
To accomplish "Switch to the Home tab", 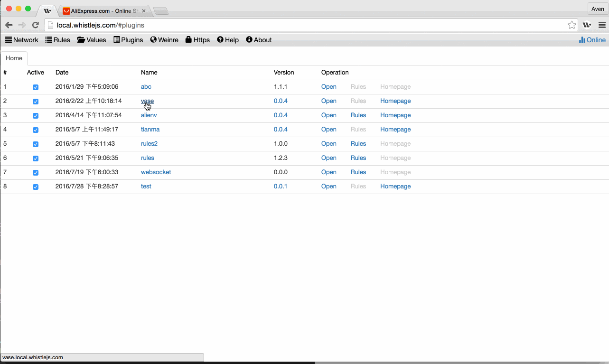I will click(x=14, y=57).
